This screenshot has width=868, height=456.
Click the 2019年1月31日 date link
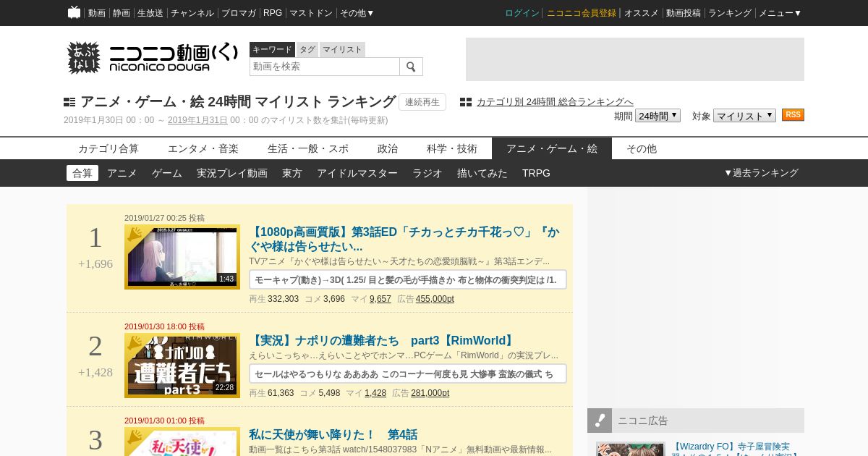197,120
